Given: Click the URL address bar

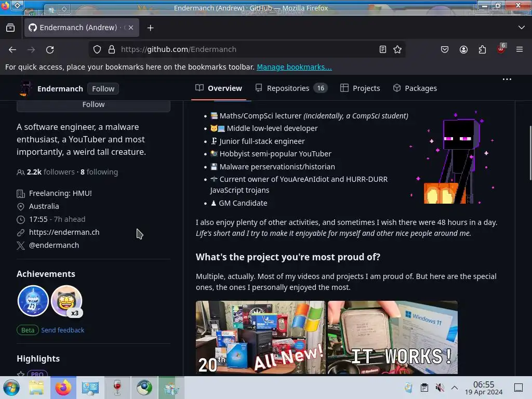Looking at the screenshot, I should 248,49.
